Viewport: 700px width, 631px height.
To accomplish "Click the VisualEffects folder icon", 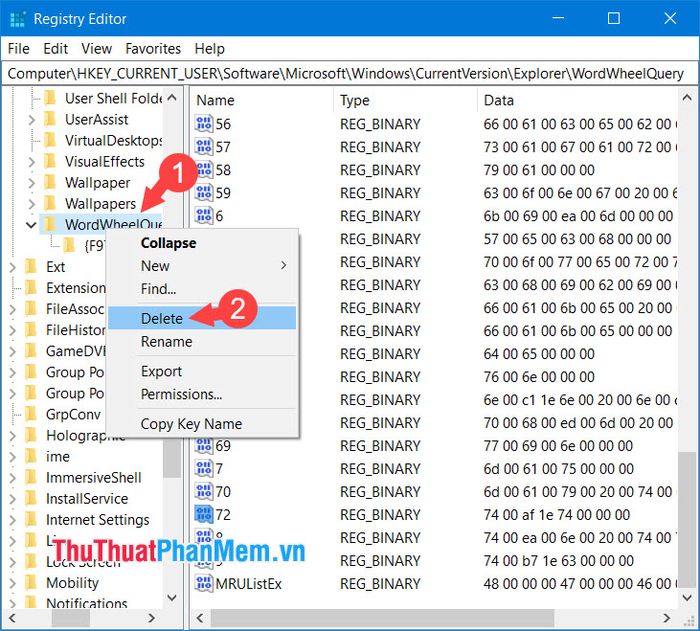I will coord(50,161).
